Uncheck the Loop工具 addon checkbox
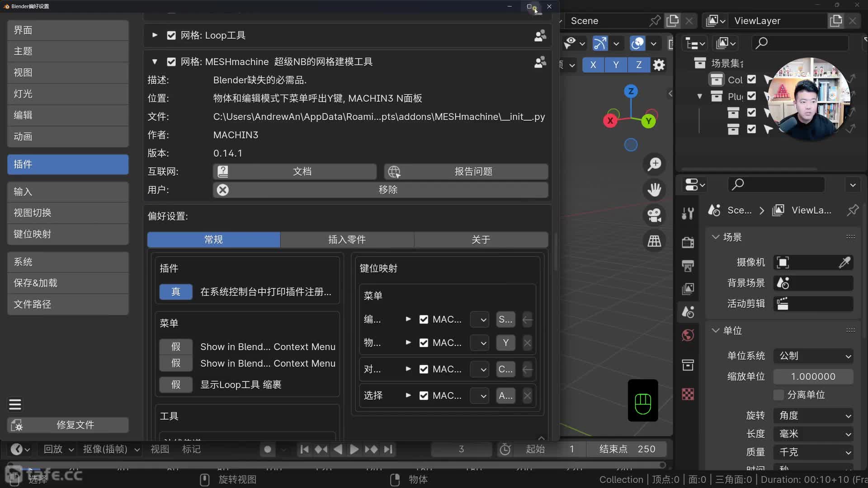This screenshot has width=868, height=488. coord(171,36)
